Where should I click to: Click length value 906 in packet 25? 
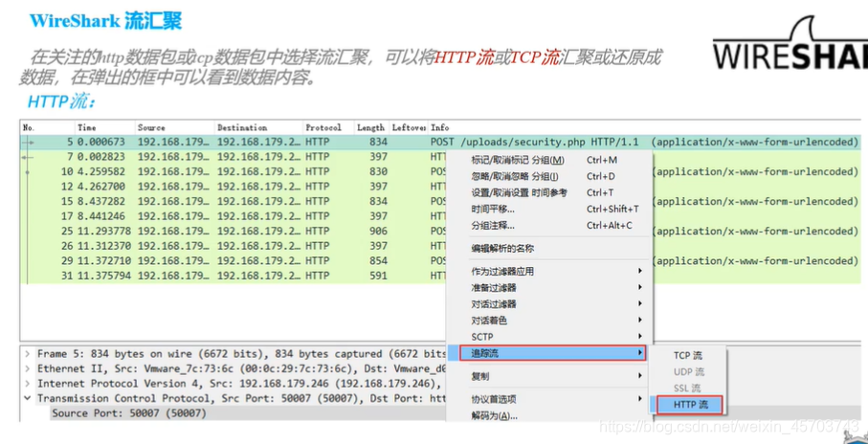pos(378,231)
